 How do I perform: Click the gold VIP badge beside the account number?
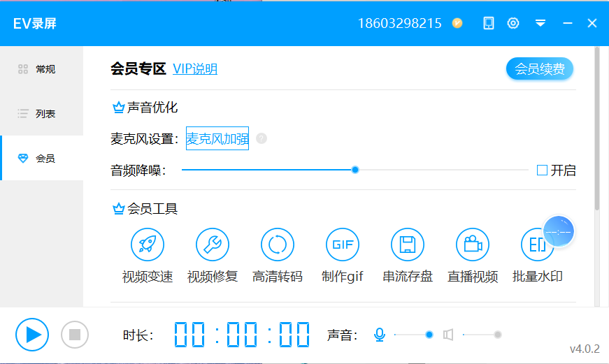click(457, 23)
